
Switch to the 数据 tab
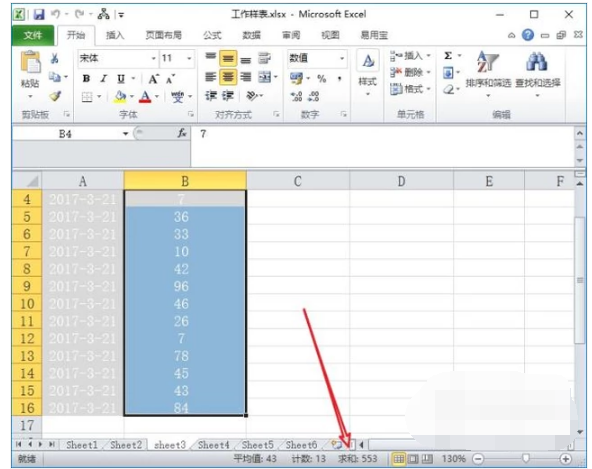[x=251, y=35]
